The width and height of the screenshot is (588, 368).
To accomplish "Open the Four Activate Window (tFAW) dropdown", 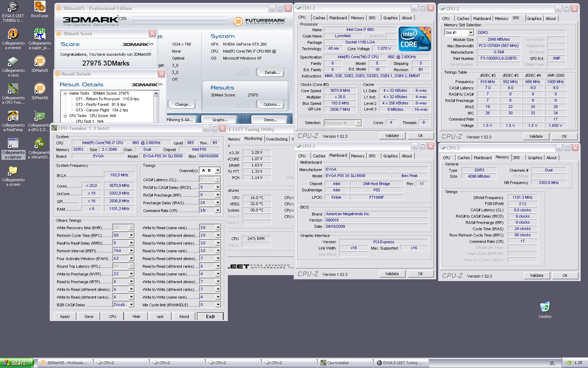I will [x=131, y=258].
